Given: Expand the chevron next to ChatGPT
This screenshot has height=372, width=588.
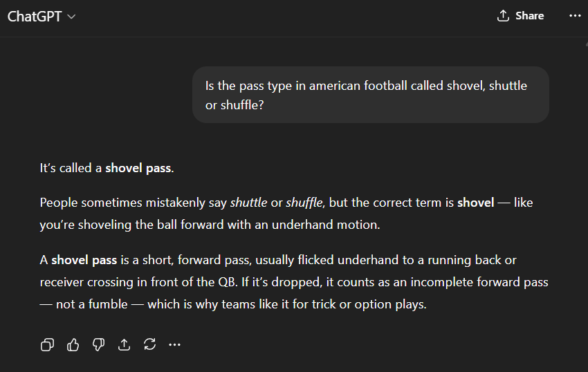Looking at the screenshot, I should point(71,17).
